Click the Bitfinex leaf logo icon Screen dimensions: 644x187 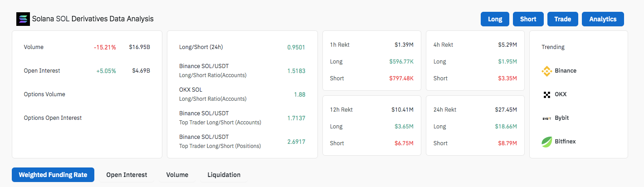546,142
